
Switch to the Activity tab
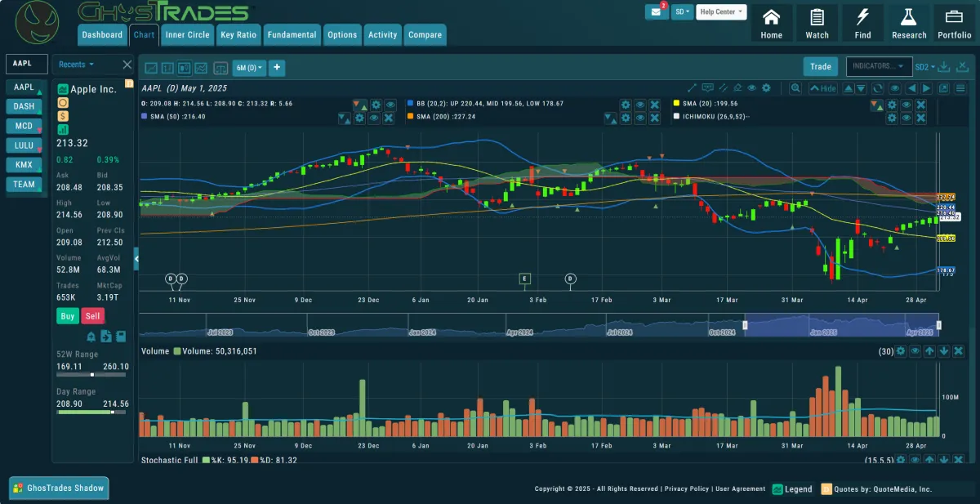[382, 35]
